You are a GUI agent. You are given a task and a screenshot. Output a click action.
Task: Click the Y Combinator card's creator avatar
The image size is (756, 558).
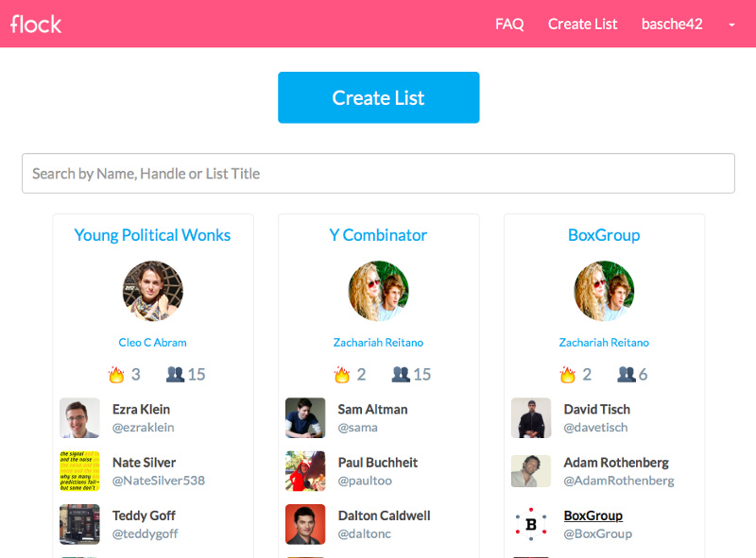[379, 291]
